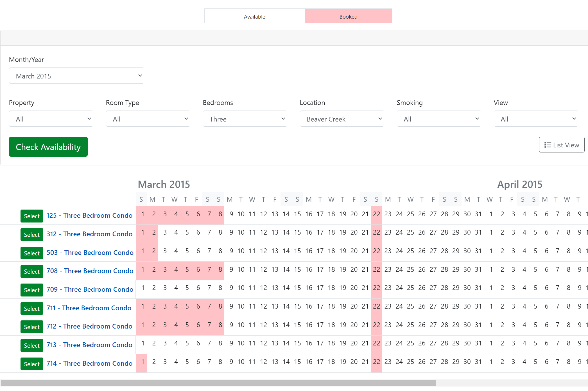Image resolution: width=588 pixels, height=391 pixels.
Task: Open the View filter dropdown
Action: (x=536, y=119)
